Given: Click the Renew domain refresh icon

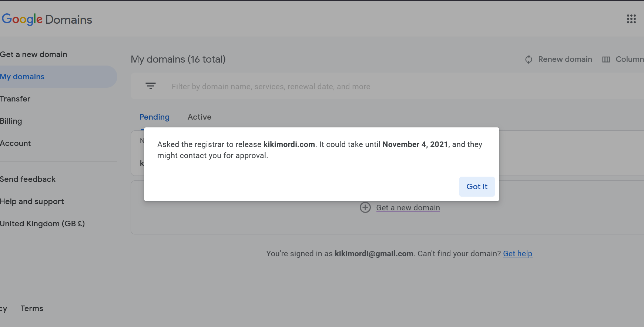Looking at the screenshot, I should 529,59.
